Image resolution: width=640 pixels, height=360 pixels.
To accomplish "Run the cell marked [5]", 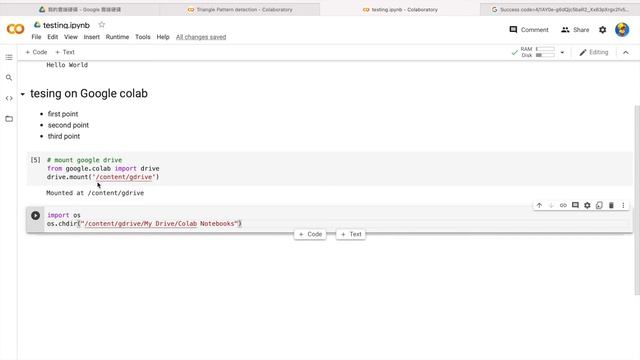I will click(36, 160).
